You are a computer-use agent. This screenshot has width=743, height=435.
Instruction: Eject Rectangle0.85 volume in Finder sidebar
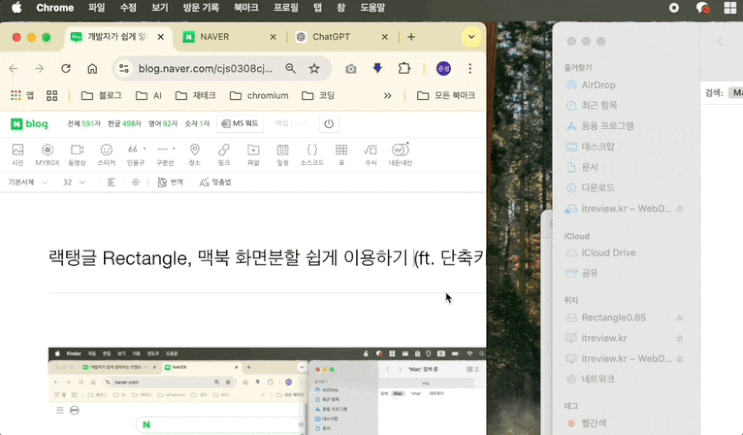pyautogui.click(x=680, y=317)
